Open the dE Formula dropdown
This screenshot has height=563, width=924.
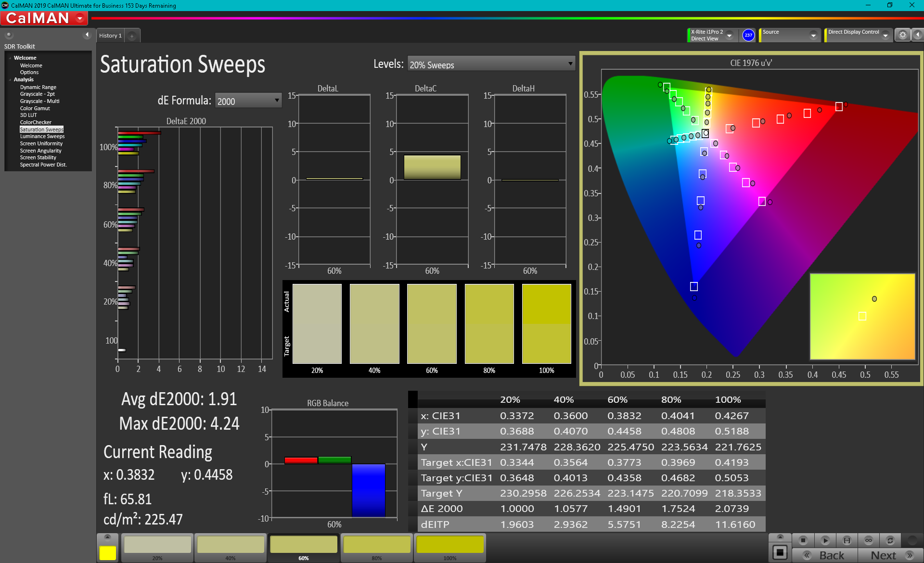(248, 101)
